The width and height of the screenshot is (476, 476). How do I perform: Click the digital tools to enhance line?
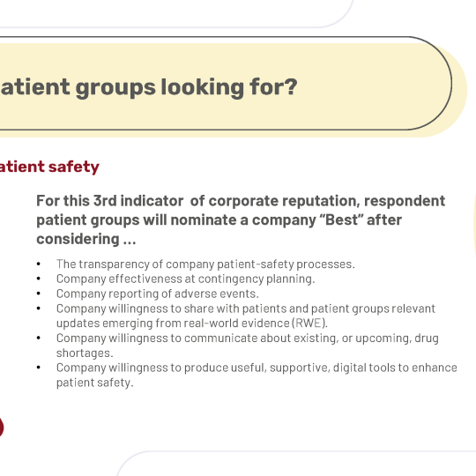pyautogui.click(x=257, y=368)
